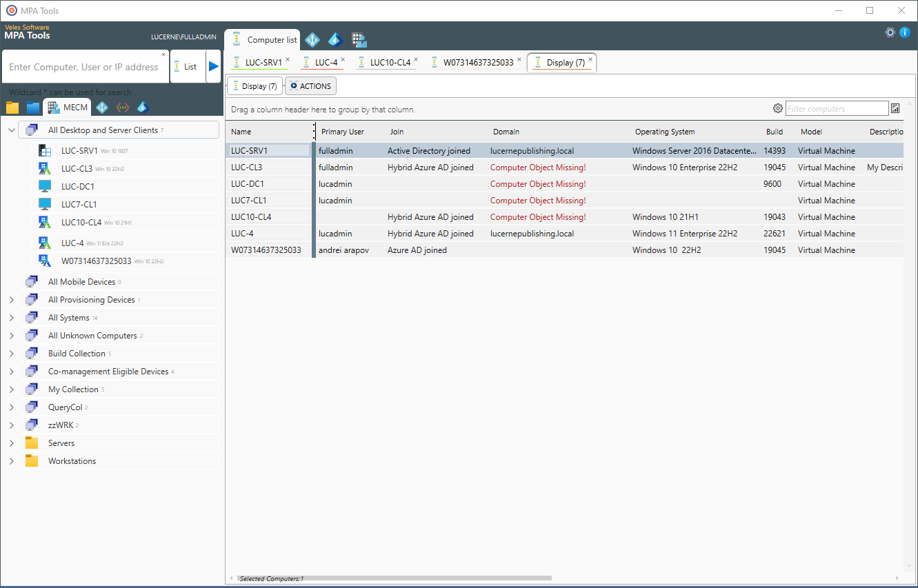The image size is (918, 588).
Task: Expand the zzWRK collection
Action: point(11,425)
